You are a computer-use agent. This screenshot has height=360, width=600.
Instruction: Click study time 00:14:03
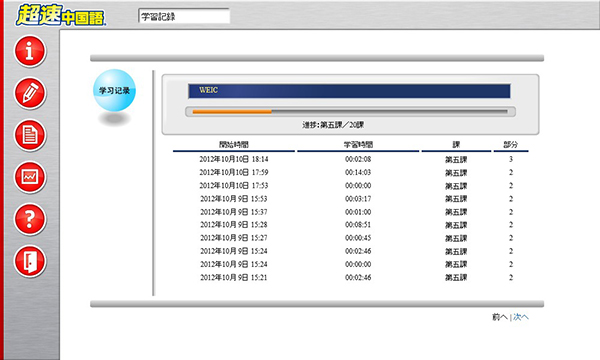(x=358, y=173)
